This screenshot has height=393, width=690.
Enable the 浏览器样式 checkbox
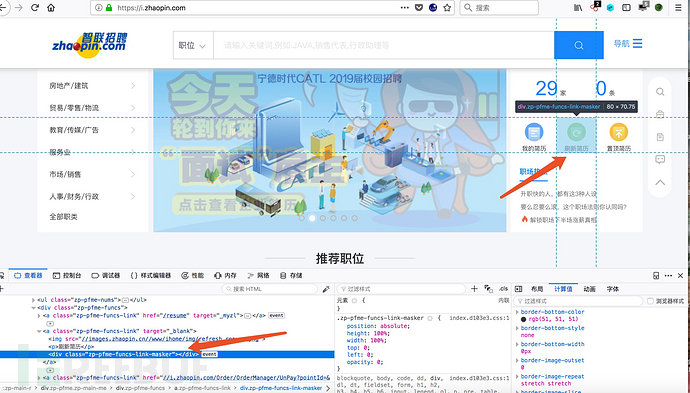(x=650, y=301)
